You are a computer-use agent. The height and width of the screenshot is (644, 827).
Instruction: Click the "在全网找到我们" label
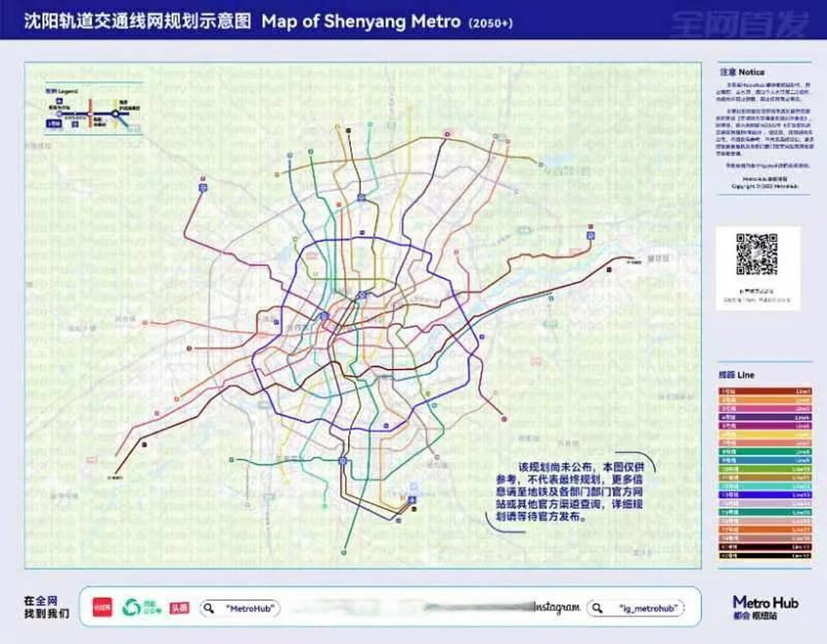click(x=46, y=607)
